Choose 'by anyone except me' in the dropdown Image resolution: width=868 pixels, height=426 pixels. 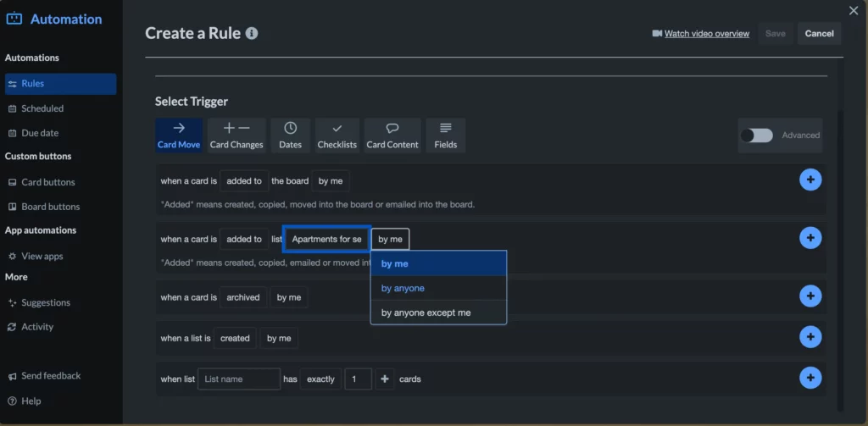[x=438, y=313]
